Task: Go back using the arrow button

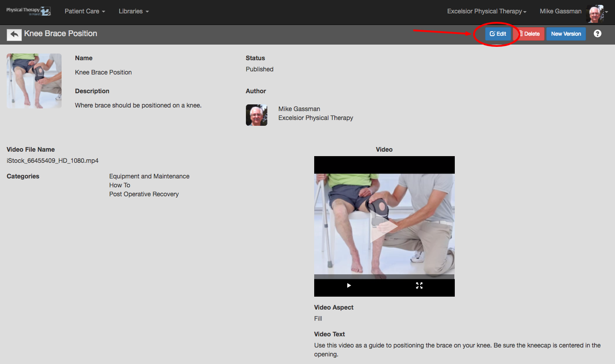Action: [14, 34]
